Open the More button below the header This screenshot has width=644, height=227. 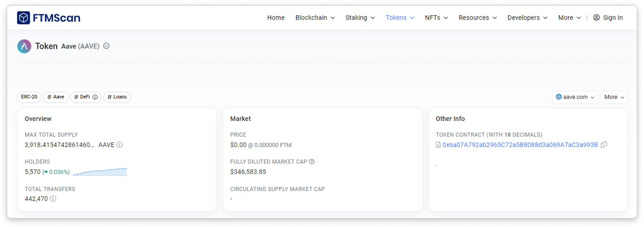pyautogui.click(x=614, y=97)
